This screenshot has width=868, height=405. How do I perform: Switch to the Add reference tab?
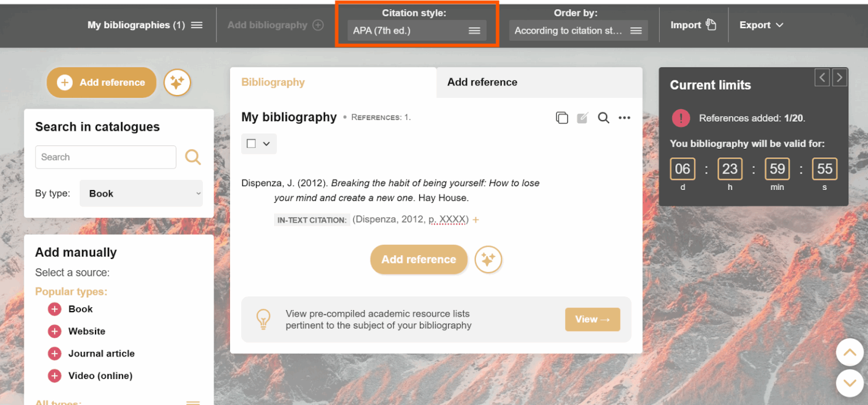(x=482, y=82)
